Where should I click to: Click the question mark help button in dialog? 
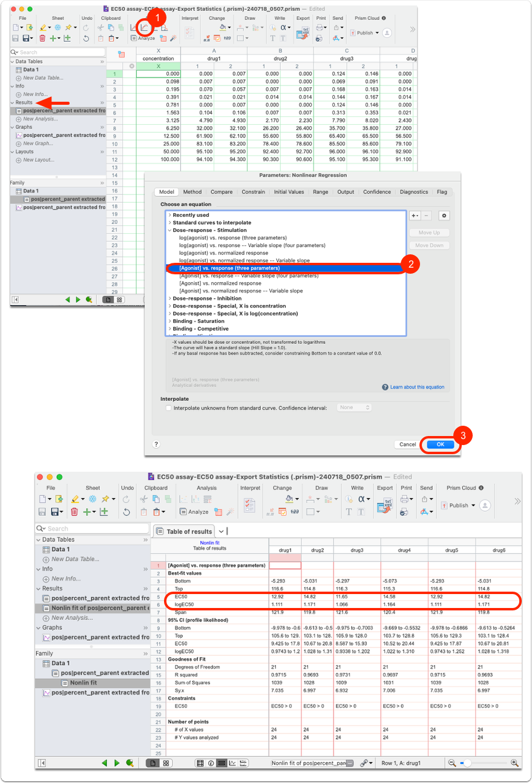pyautogui.click(x=156, y=444)
